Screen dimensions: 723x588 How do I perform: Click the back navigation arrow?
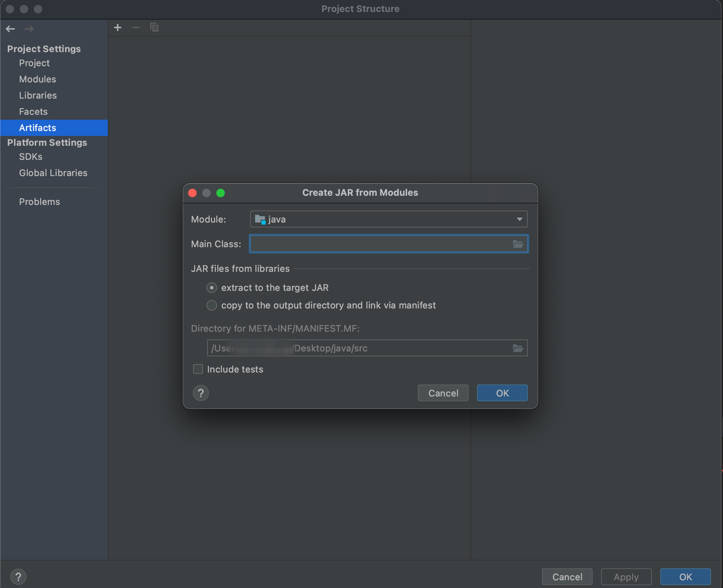point(10,29)
